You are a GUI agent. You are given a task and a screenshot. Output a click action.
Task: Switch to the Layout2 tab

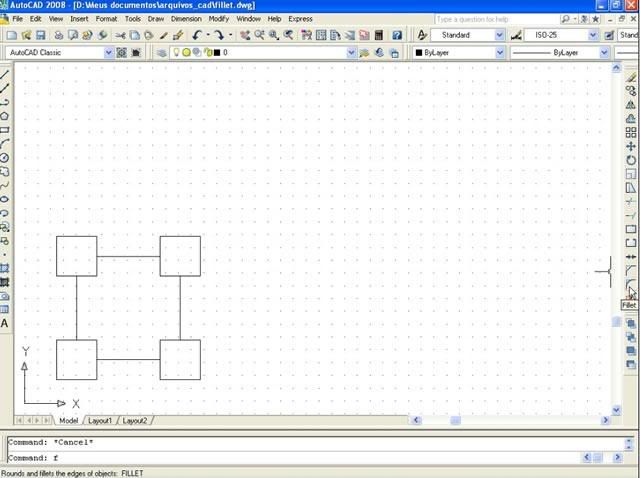click(x=135, y=421)
